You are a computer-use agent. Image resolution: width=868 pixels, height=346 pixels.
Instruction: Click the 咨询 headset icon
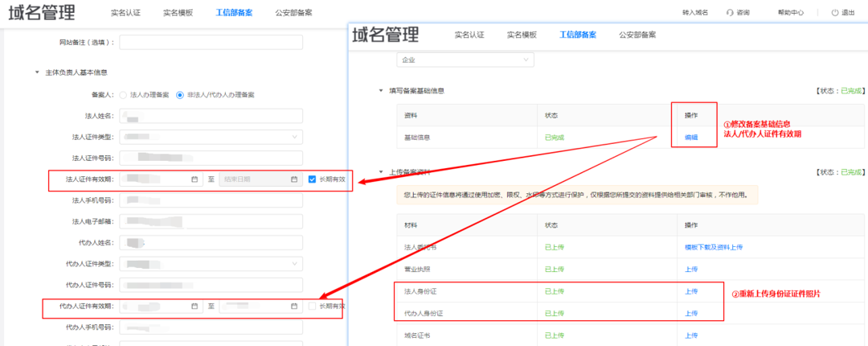(730, 13)
